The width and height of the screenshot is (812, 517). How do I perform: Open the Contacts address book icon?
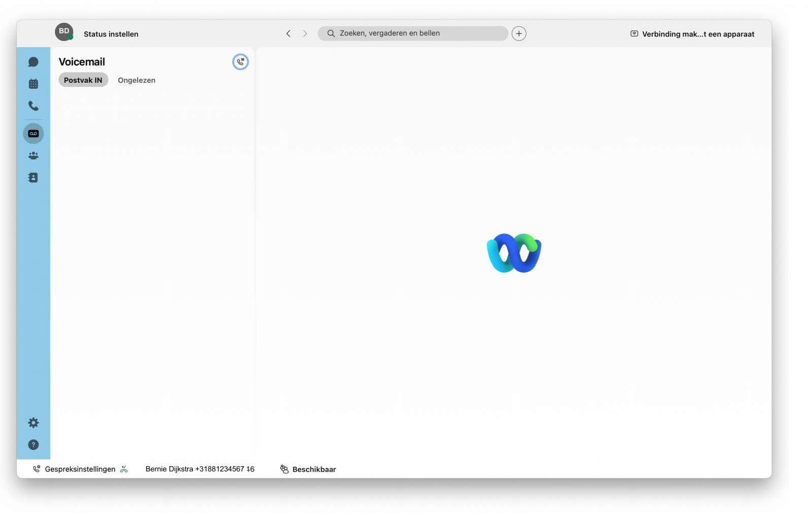click(x=33, y=178)
